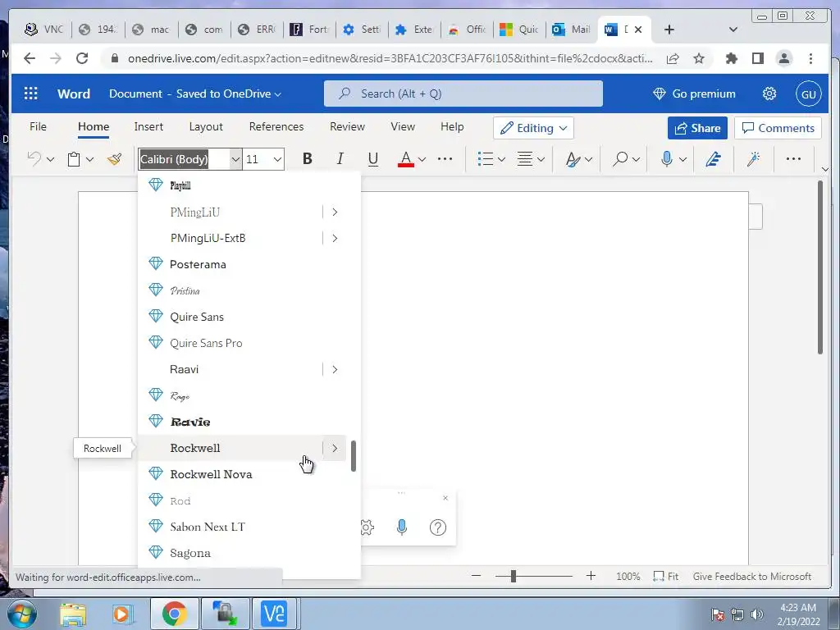This screenshot has height=630, width=840.
Task: Open more ribbon options ellipsis
Action: 793,159
